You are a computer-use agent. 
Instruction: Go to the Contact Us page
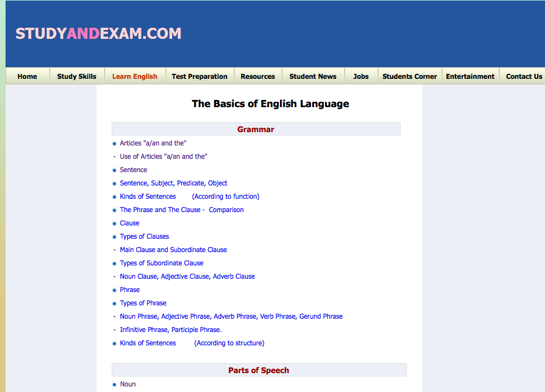tap(523, 76)
